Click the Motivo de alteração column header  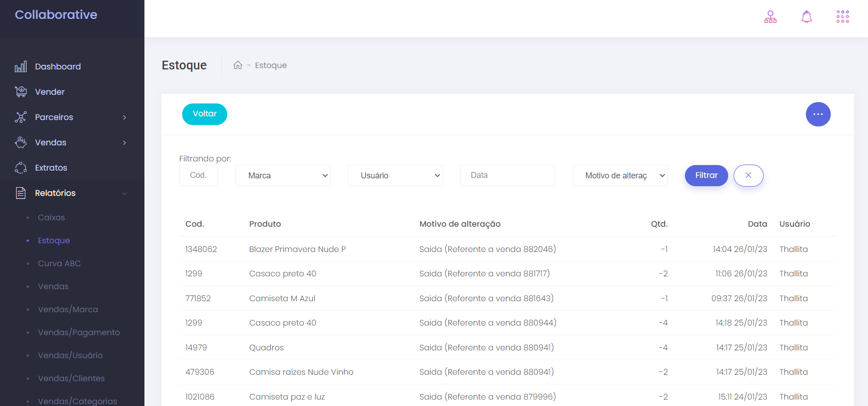coord(460,224)
